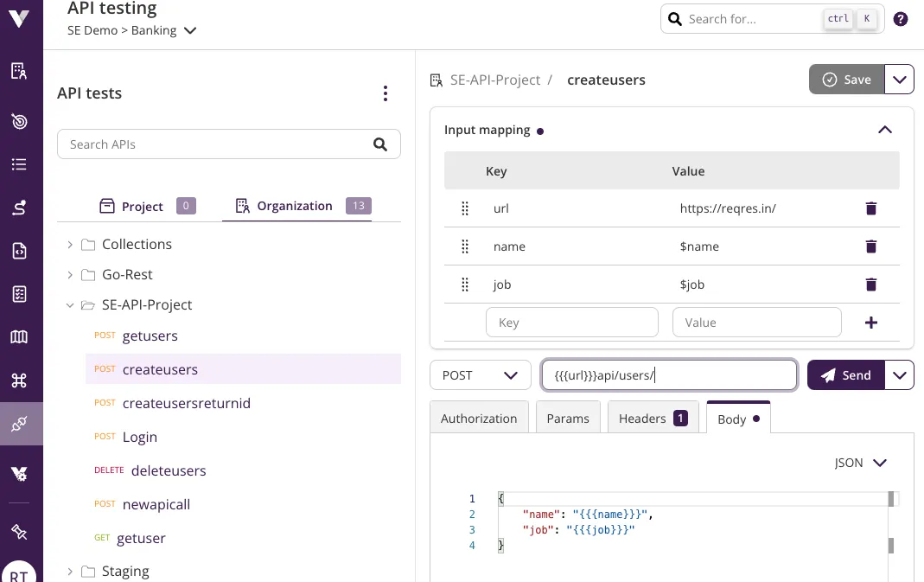Open the POST method dropdown
This screenshot has height=582, width=924.
480,375
